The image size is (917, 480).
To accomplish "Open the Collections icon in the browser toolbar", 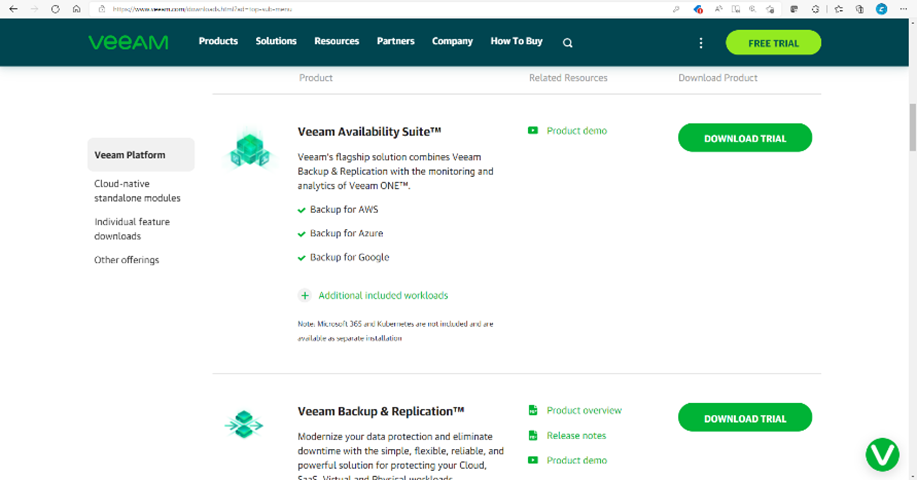I will click(860, 9).
